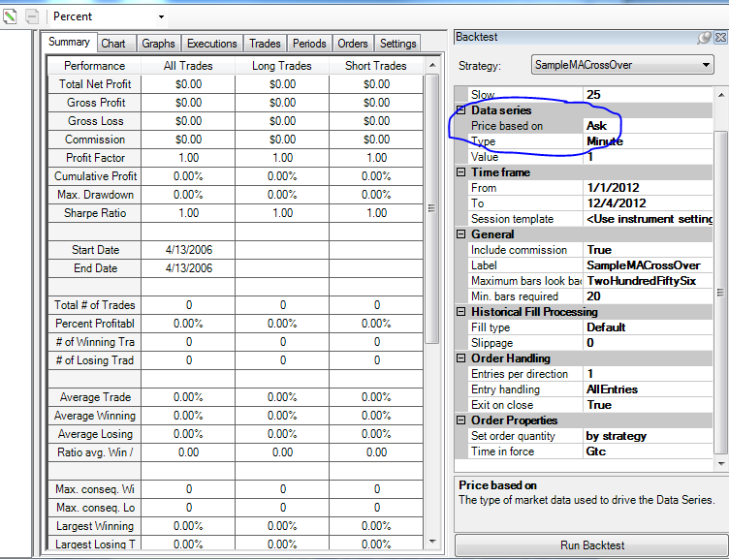Click the Session template value field
Image resolution: width=729 pixels, height=560 pixels.
pyautogui.click(x=648, y=219)
